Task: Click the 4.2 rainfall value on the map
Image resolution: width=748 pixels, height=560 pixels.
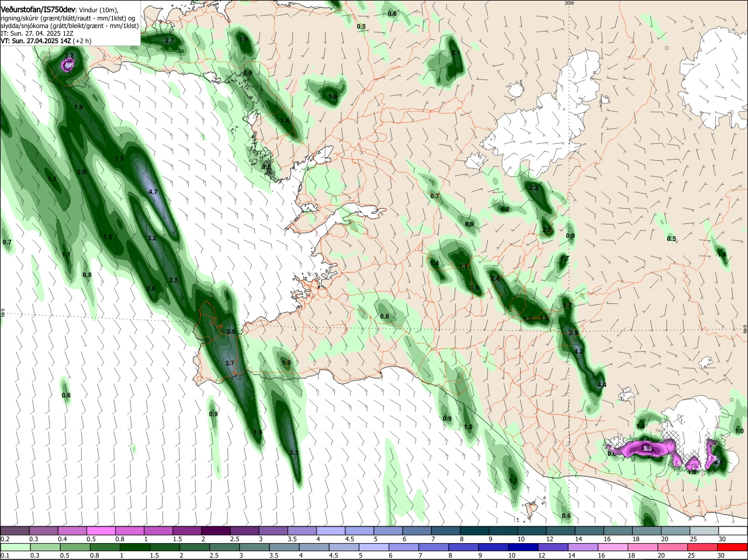Action: pyautogui.click(x=579, y=351)
